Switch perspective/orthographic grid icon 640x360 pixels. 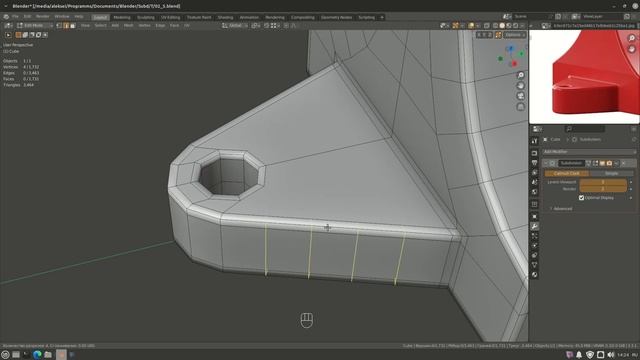coord(520,107)
